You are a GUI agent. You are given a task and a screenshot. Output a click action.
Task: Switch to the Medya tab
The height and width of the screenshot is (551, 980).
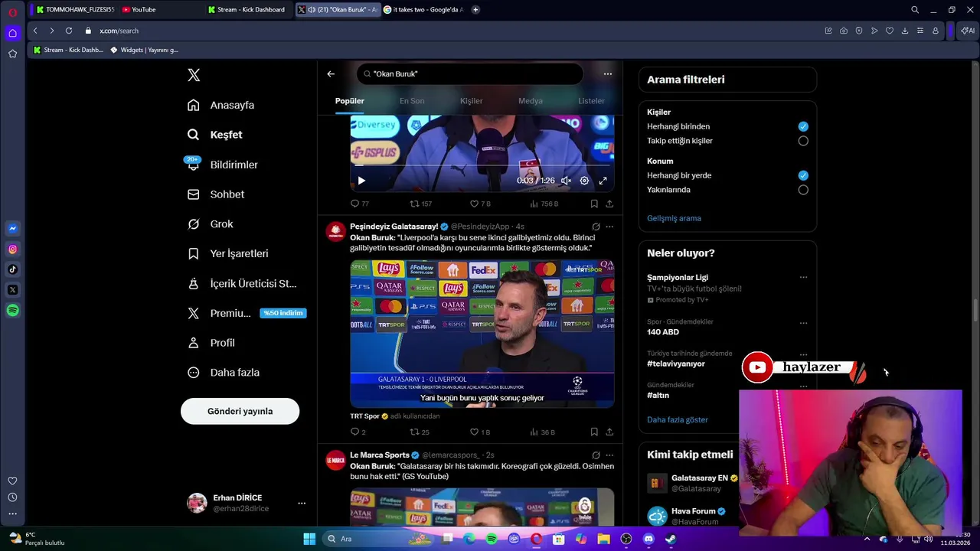[x=531, y=101]
